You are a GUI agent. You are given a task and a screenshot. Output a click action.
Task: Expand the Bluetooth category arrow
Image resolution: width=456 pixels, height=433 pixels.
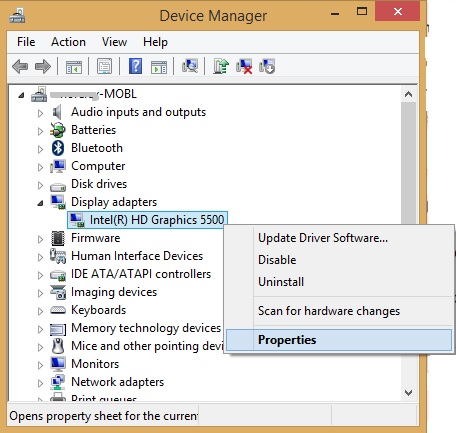pyautogui.click(x=40, y=149)
